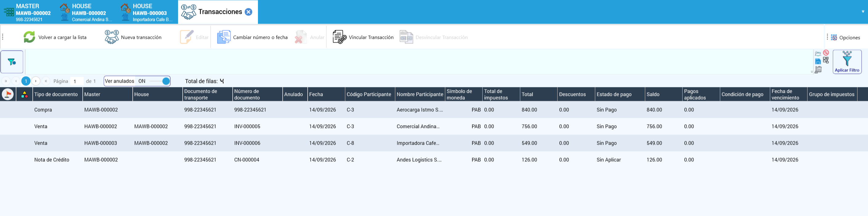Open the toolbar grip menu on the left
Image resolution: width=868 pixels, height=216 pixels.
[x=3, y=37]
